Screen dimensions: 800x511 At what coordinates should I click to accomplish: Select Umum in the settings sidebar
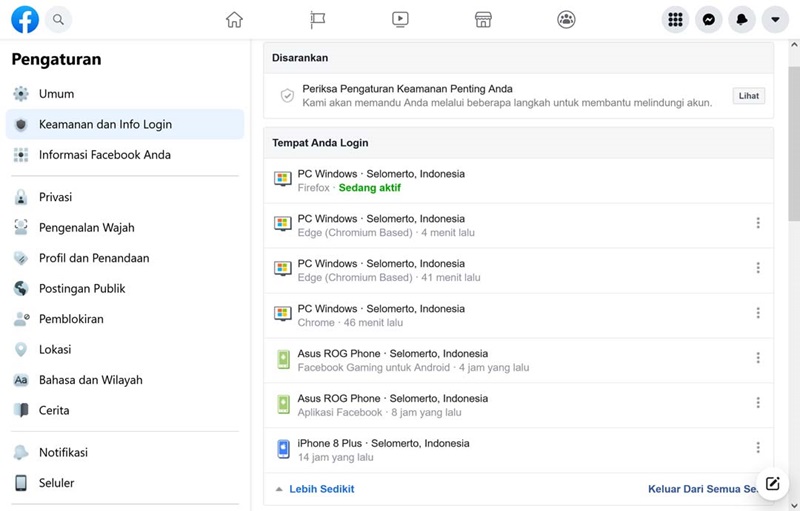coord(125,94)
